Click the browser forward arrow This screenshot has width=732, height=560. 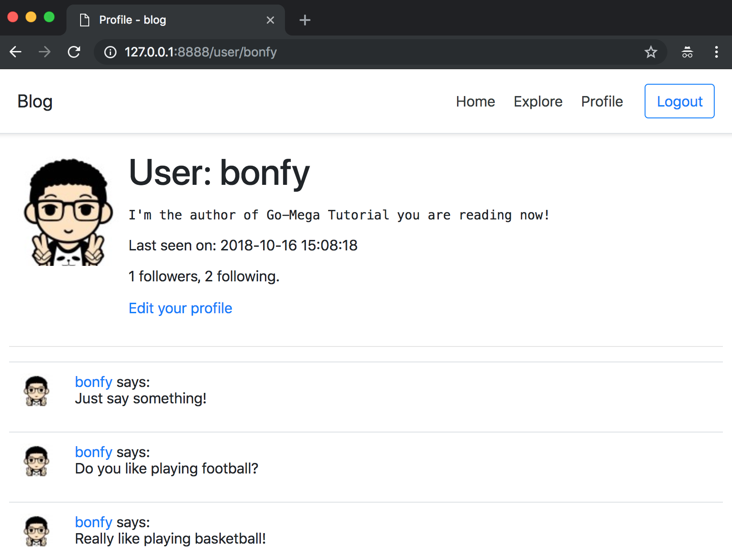pyautogui.click(x=45, y=52)
